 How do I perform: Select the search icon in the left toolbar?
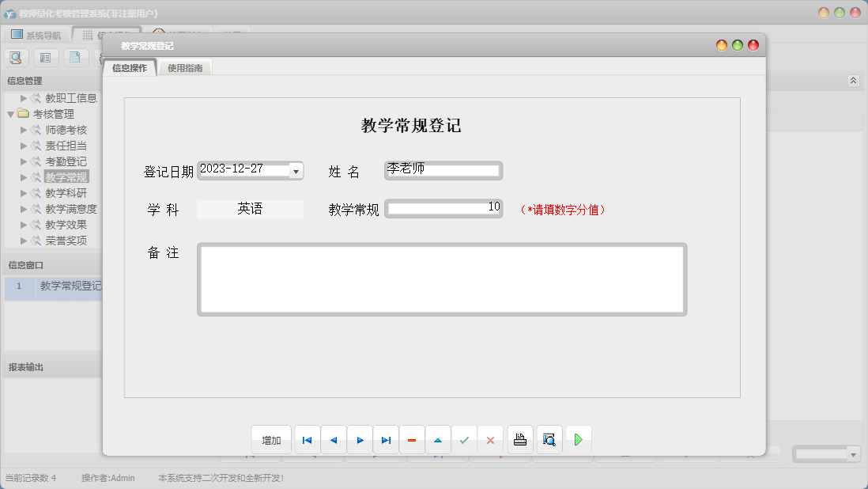pyautogui.click(x=16, y=57)
